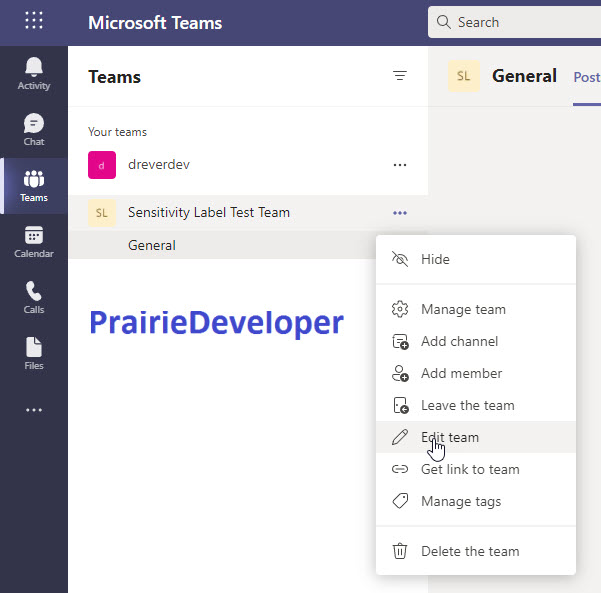
Task: Click in the Search box
Action: pyautogui.click(x=514, y=22)
